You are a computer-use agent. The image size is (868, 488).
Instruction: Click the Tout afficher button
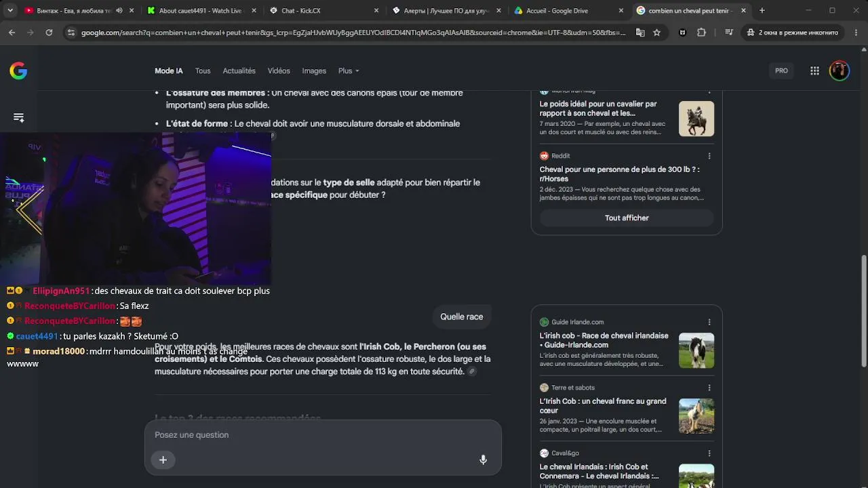click(x=627, y=218)
